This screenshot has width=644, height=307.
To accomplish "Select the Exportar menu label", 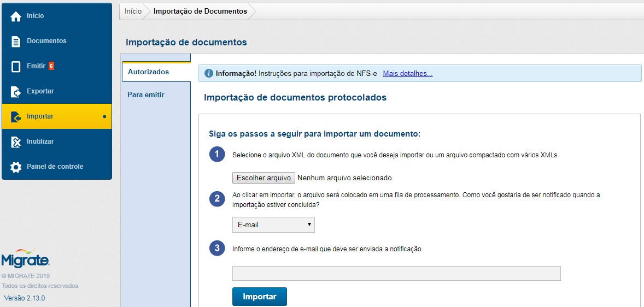I will (40, 91).
